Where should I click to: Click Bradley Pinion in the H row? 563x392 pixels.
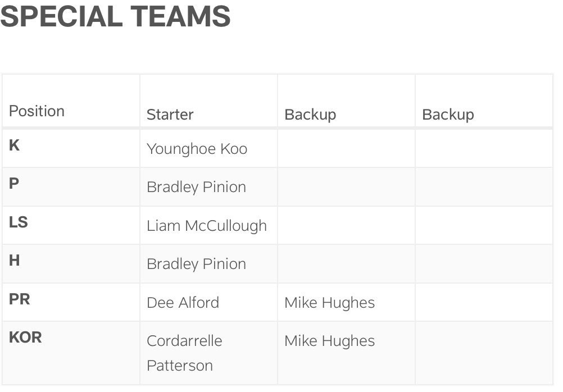coord(196,264)
